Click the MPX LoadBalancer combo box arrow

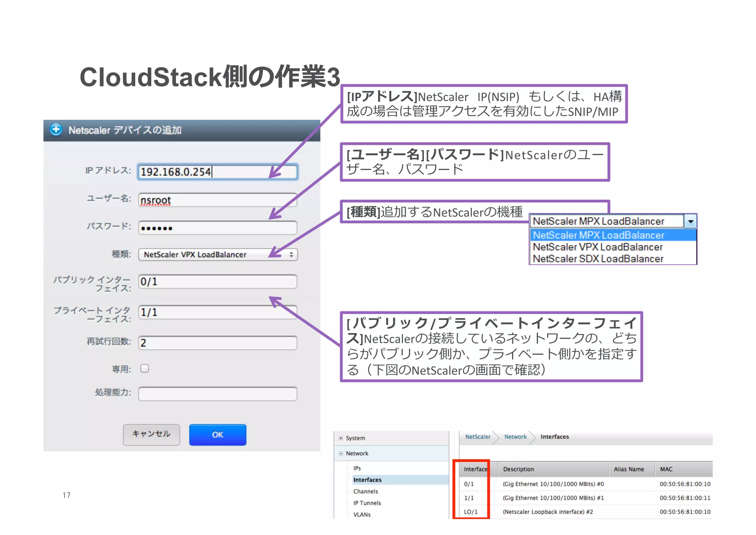[x=690, y=221]
